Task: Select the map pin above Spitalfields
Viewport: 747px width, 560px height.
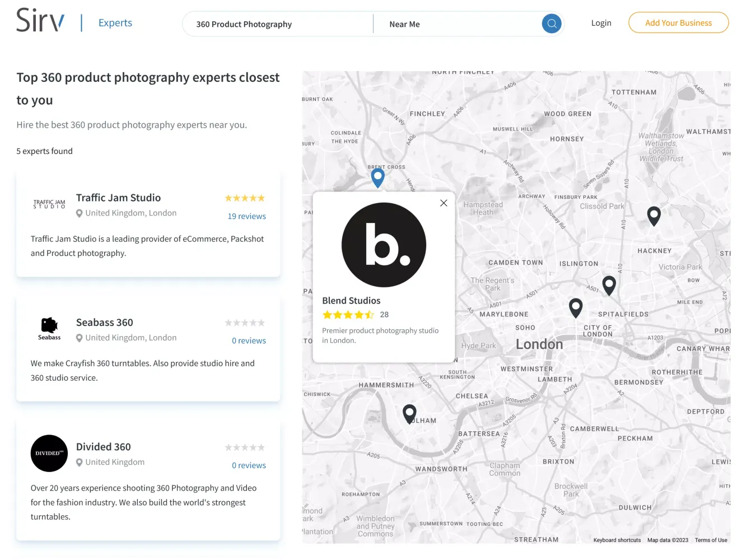Action: (609, 286)
